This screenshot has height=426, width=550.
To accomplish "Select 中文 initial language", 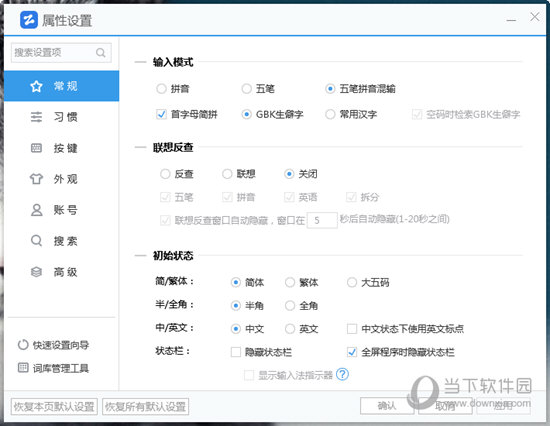I will (x=236, y=329).
